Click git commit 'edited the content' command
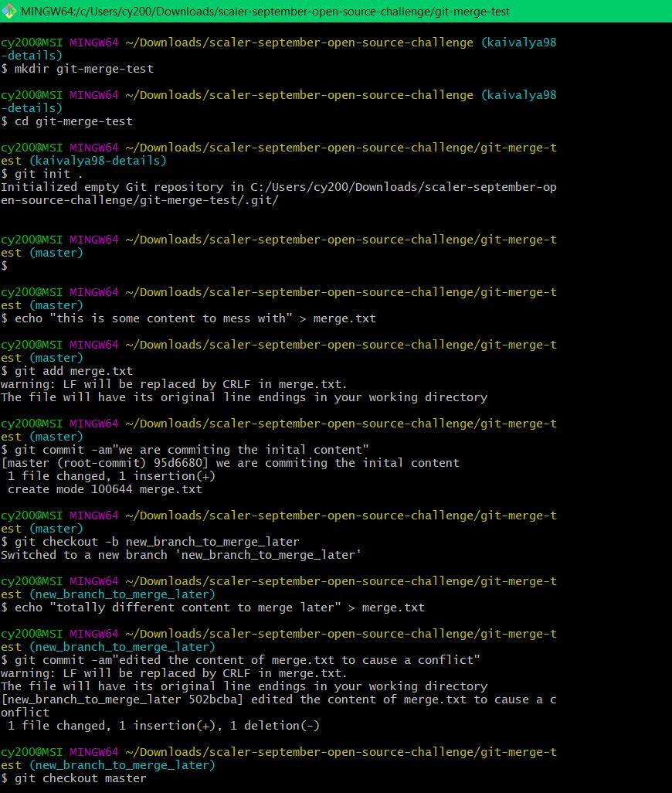The width and height of the screenshot is (672, 793). pos(240,661)
